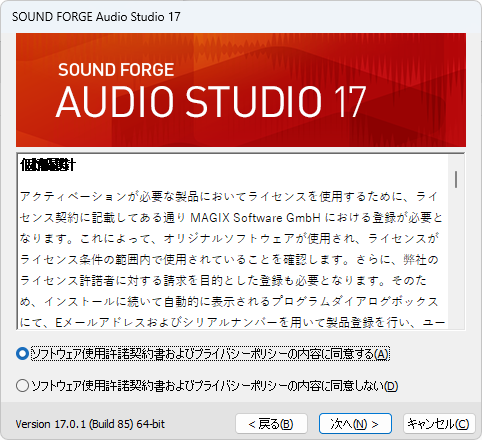This screenshot has height=440, width=482.
Task: Proceed with the 次へ(N) button
Action: (355, 424)
